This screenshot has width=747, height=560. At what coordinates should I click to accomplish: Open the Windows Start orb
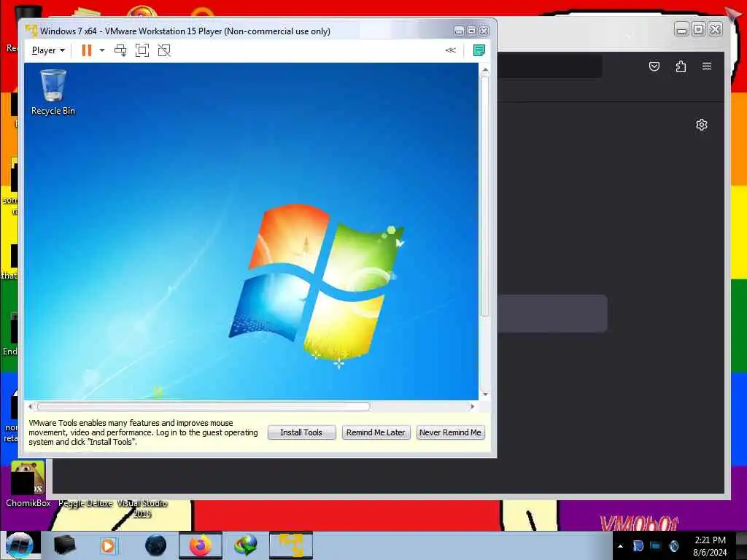coord(20,545)
